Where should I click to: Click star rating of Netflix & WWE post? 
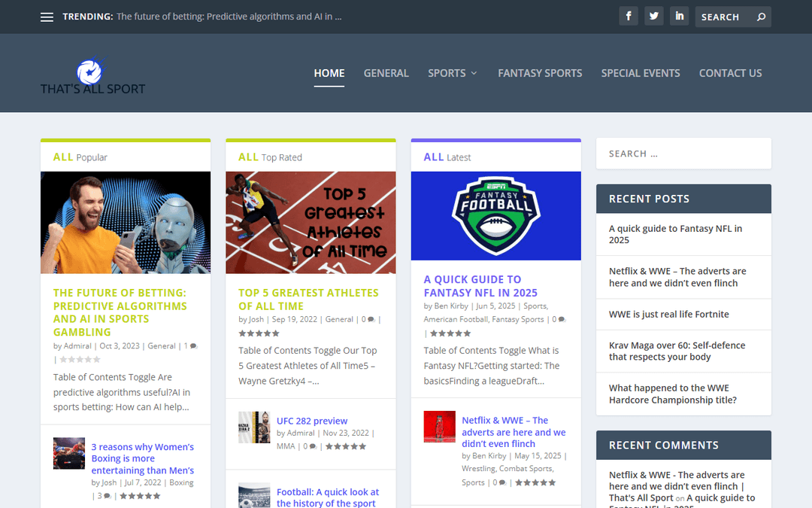tap(535, 482)
